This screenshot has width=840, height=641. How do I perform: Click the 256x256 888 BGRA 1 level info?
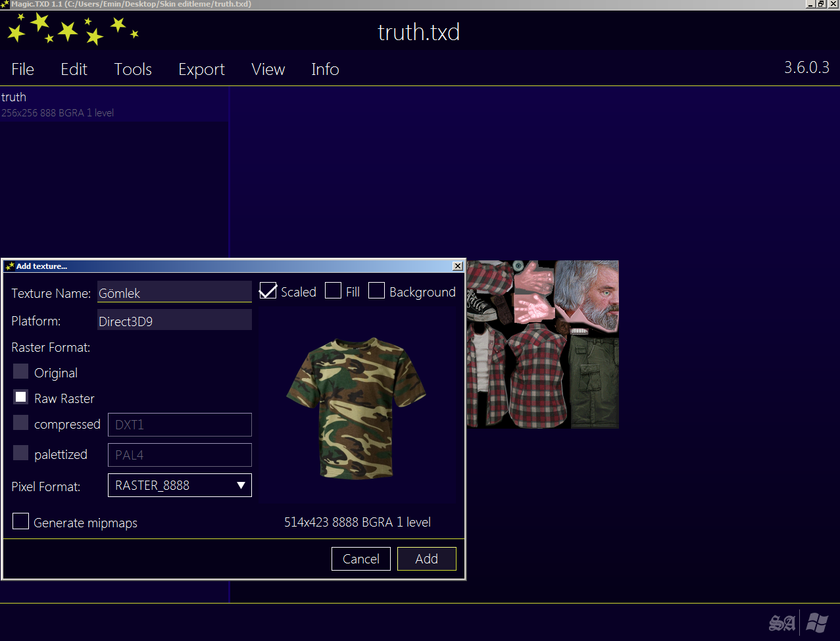tap(58, 113)
